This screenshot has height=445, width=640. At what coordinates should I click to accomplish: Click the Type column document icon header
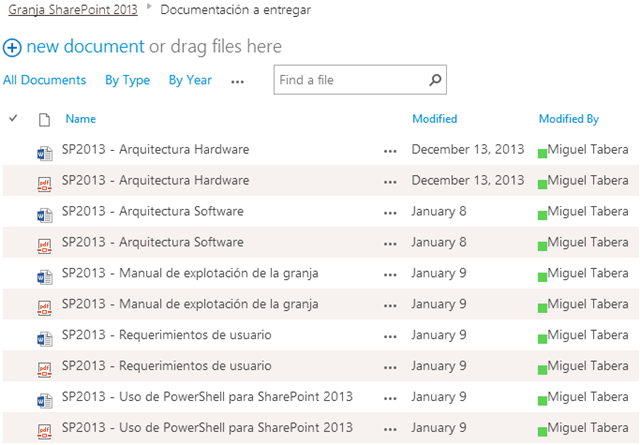[44, 120]
